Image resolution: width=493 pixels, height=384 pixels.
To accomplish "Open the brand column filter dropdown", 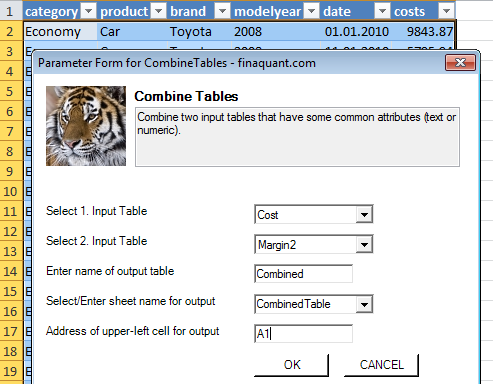I will (222, 12).
